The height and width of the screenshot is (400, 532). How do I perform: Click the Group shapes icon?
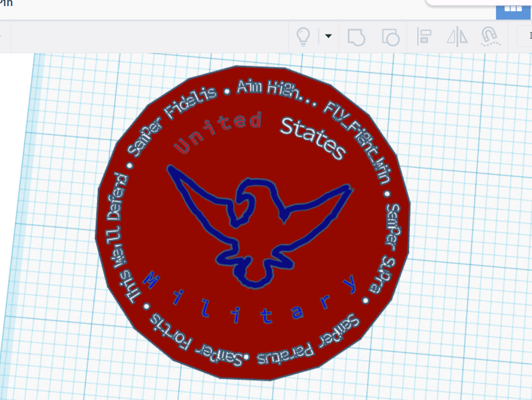[356, 37]
